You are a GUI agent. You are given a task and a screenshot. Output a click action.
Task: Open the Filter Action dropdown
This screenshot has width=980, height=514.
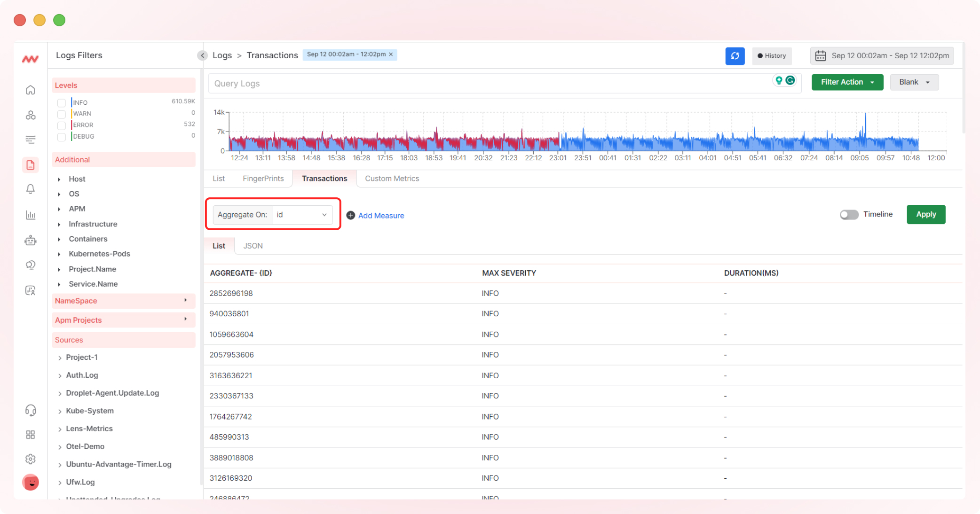[x=847, y=82]
